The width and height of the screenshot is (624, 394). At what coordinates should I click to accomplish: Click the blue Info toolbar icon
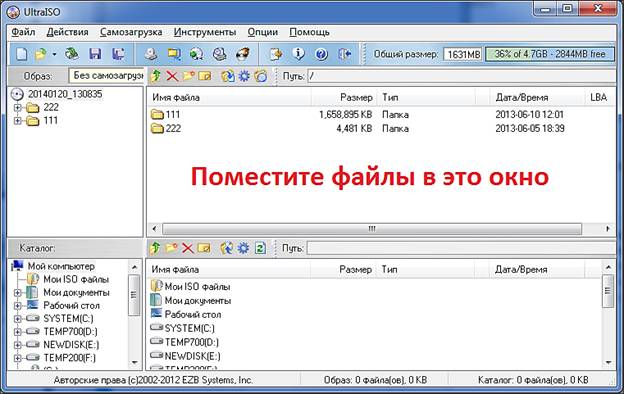[x=298, y=53]
